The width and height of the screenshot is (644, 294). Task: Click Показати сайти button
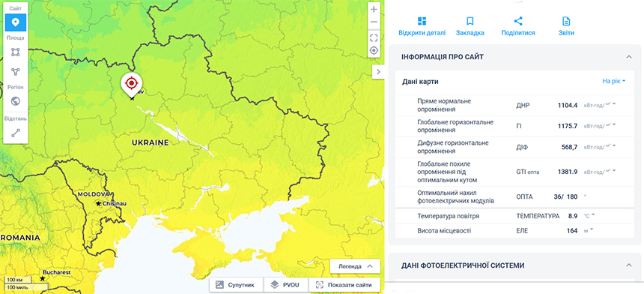[x=344, y=285]
